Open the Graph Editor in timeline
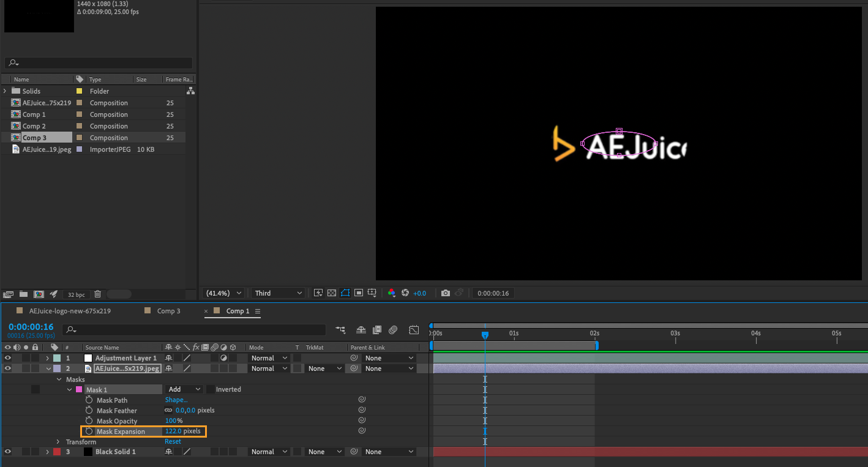 [414, 330]
